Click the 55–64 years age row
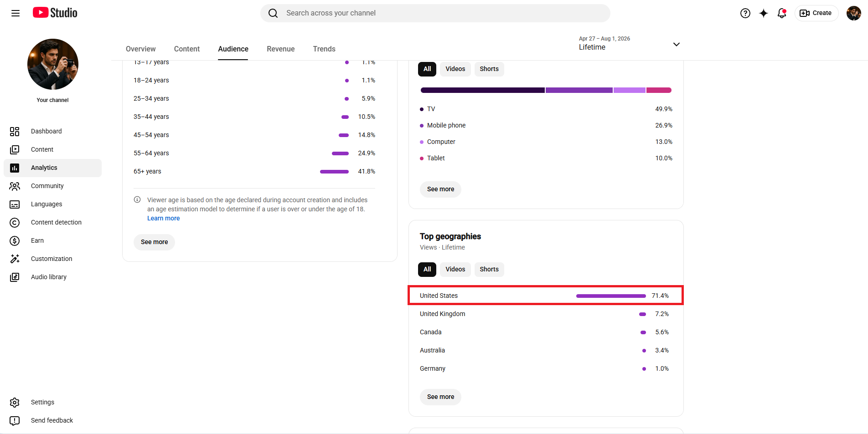Screen dimensions: 868x434 pos(254,153)
